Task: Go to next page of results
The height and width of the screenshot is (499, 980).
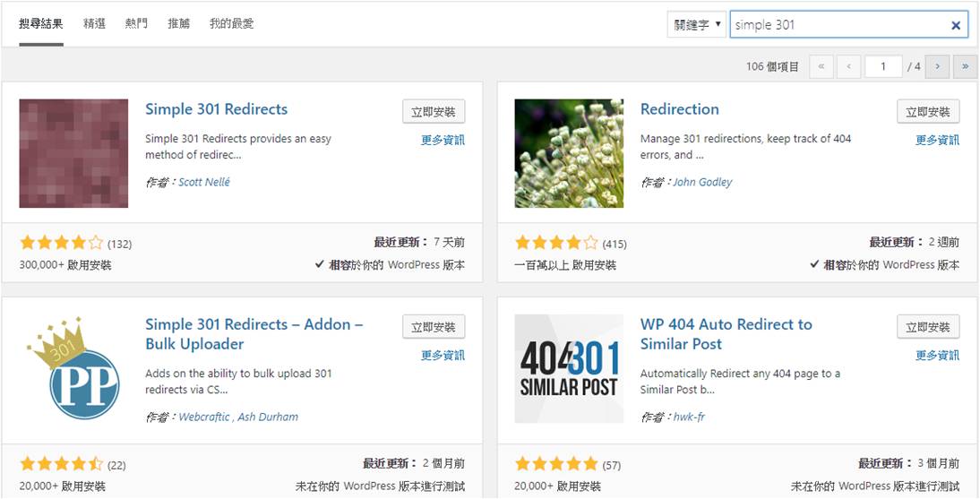Action: pyautogui.click(x=938, y=66)
